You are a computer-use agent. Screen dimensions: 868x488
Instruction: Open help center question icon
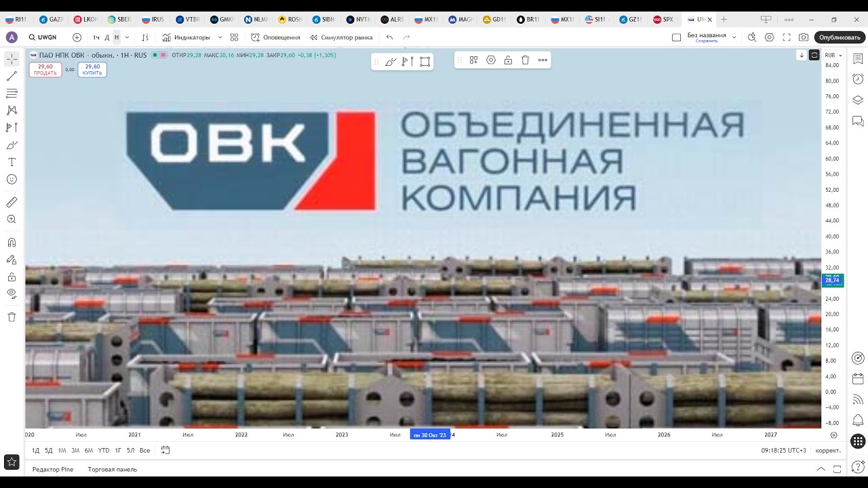(x=858, y=466)
